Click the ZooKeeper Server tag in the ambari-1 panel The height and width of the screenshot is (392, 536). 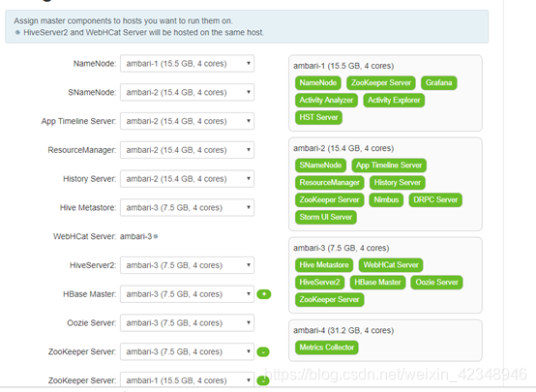(381, 83)
